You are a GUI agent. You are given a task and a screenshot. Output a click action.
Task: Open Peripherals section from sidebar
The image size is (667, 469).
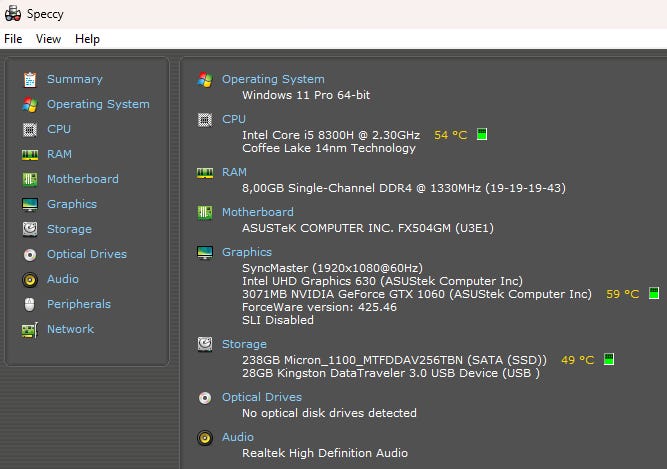79,304
